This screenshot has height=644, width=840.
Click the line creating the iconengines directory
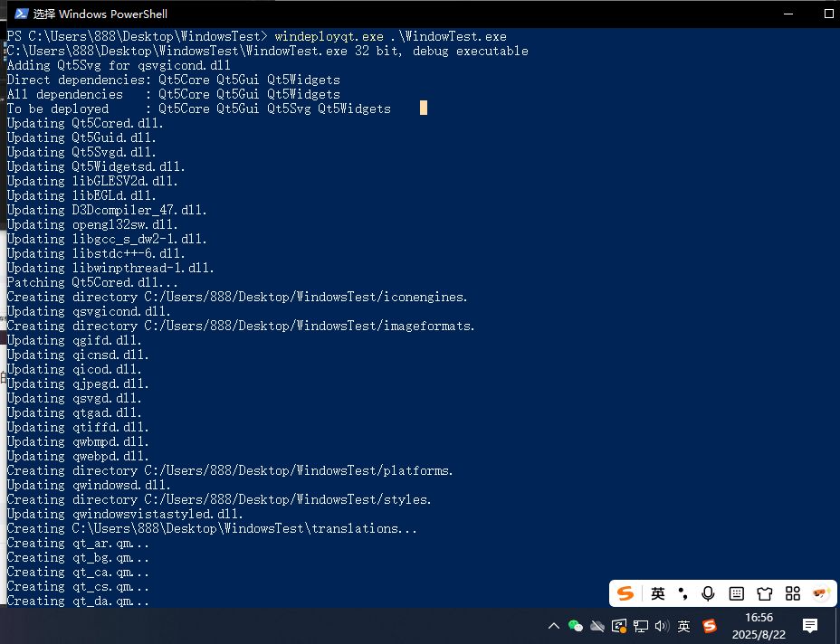pos(237,297)
